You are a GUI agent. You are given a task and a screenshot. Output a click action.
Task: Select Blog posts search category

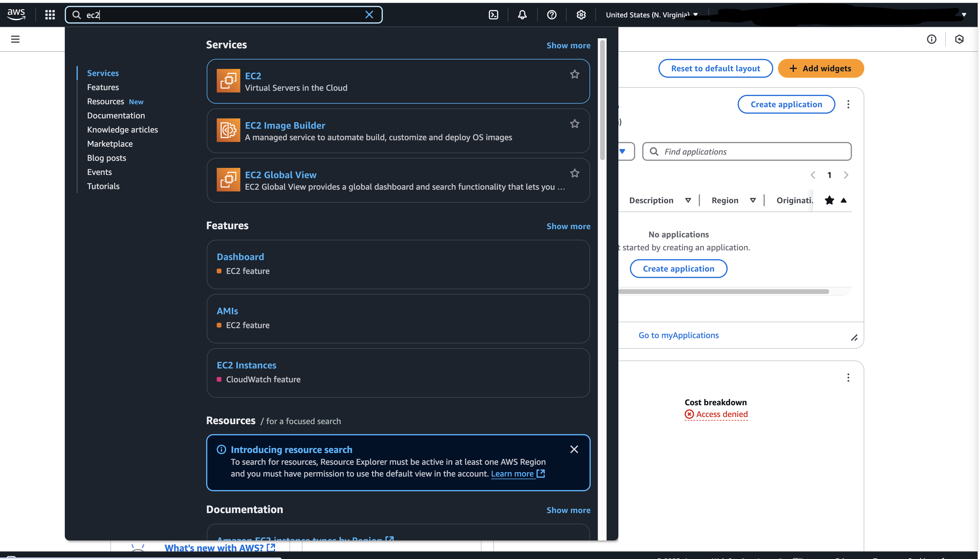[x=106, y=158]
